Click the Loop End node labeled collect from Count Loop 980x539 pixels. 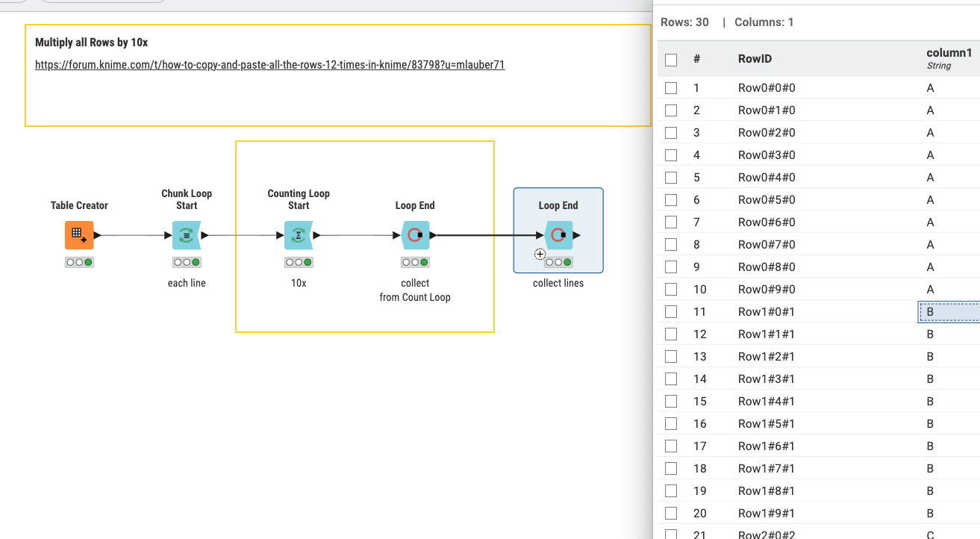pos(415,235)
